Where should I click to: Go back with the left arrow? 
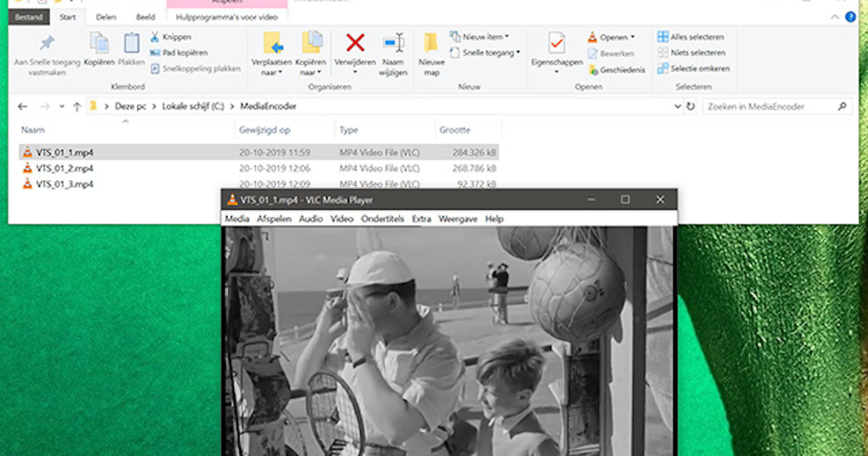tap(22, 106)
